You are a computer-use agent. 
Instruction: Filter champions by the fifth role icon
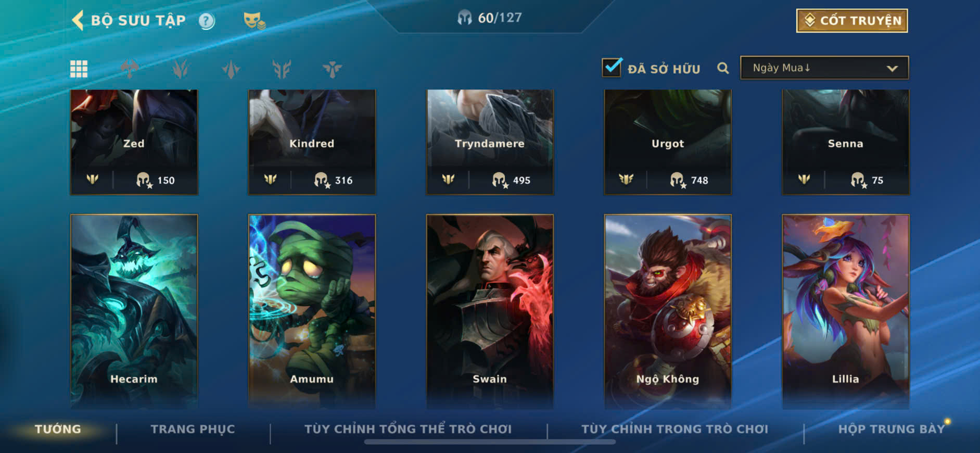pos(332,69)
